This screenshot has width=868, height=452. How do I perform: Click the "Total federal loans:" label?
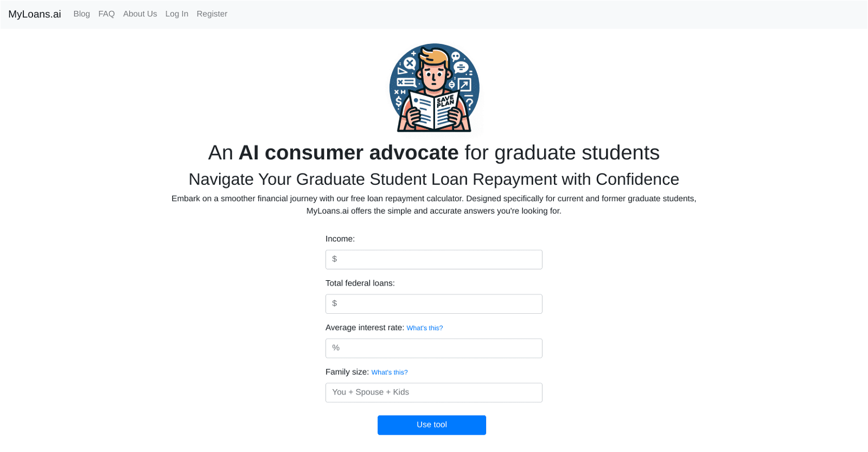pos(360,283)
